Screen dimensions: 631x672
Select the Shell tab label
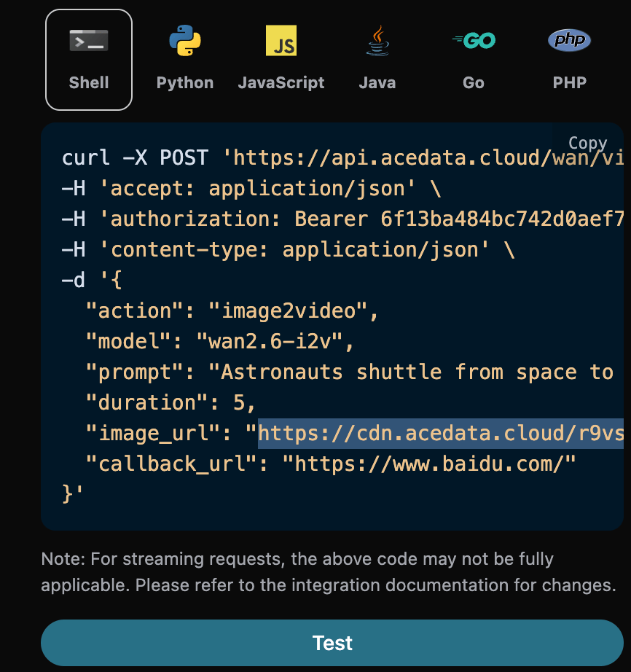point(89,82)
